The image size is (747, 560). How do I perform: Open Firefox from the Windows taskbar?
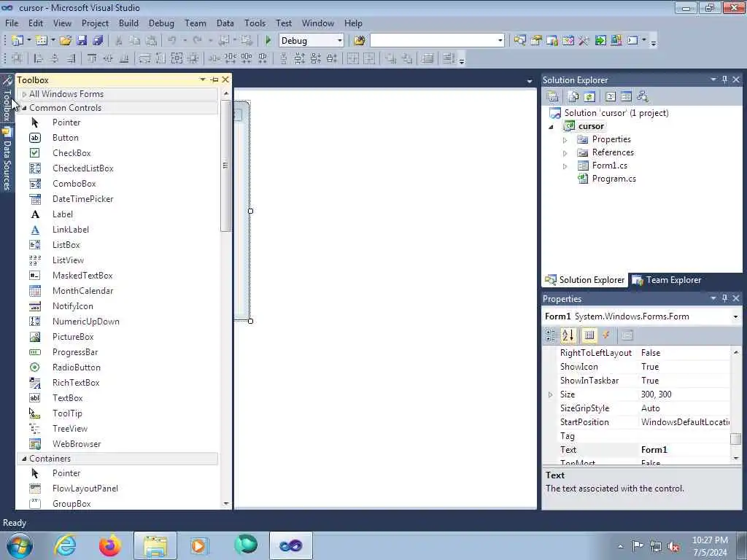pos(110,545)
